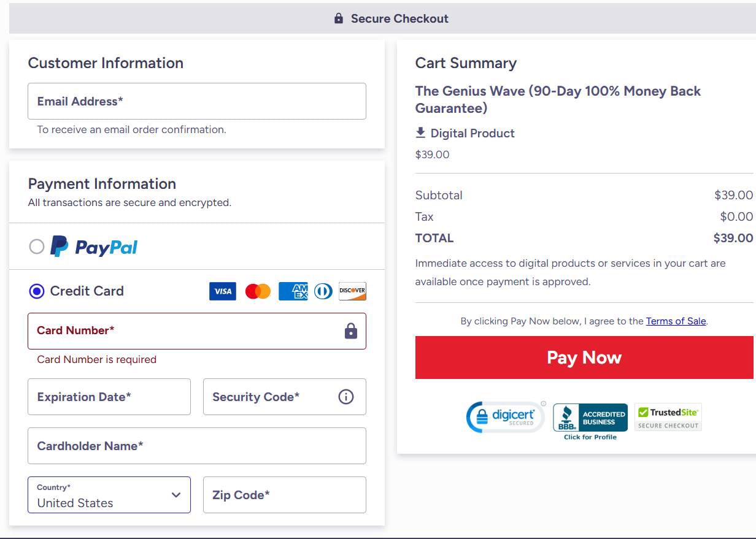Click the DigiCert Secured badge
Viewport: 756px width, 539px height.
tap(505, 417)
